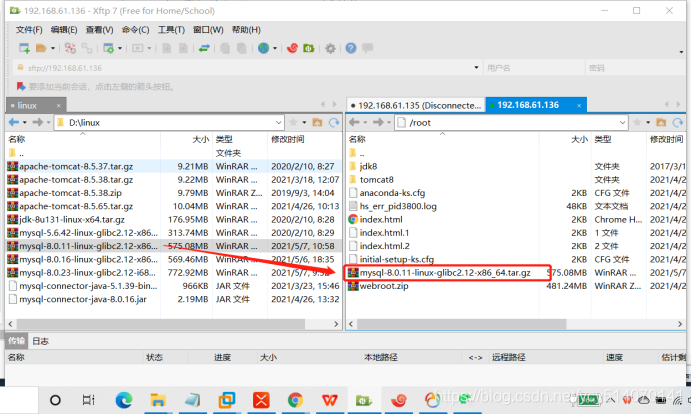Open the 工具(T) menu

click(x=171, y=30)
